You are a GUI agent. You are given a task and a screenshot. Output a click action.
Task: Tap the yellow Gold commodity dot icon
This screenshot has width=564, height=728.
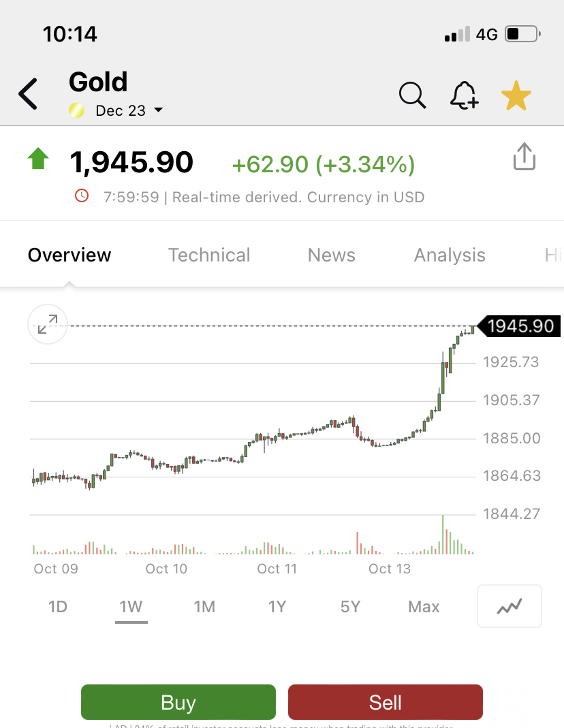[76, 110]
